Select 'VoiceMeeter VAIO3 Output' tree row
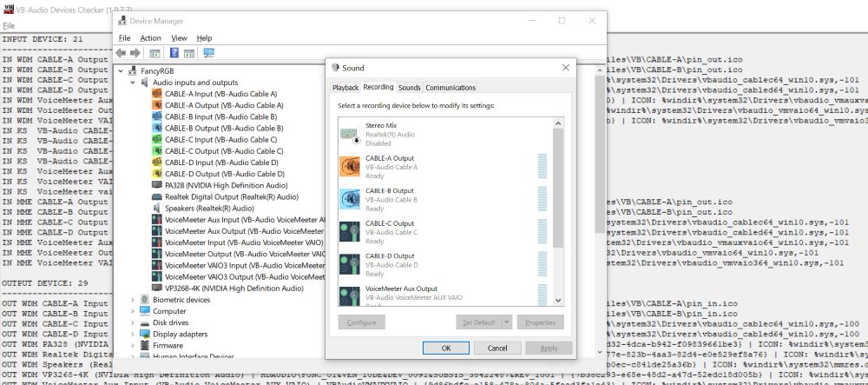 click(240, 277)
